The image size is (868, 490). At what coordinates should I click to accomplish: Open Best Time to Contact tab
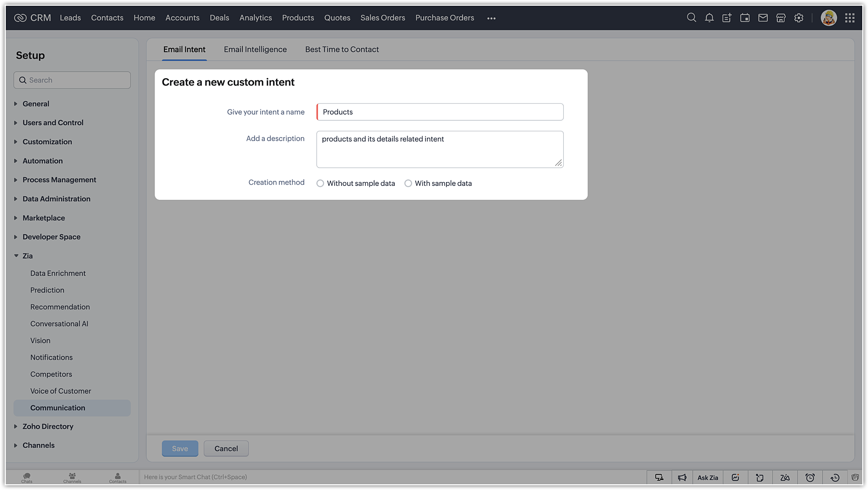tap(342, 50)
